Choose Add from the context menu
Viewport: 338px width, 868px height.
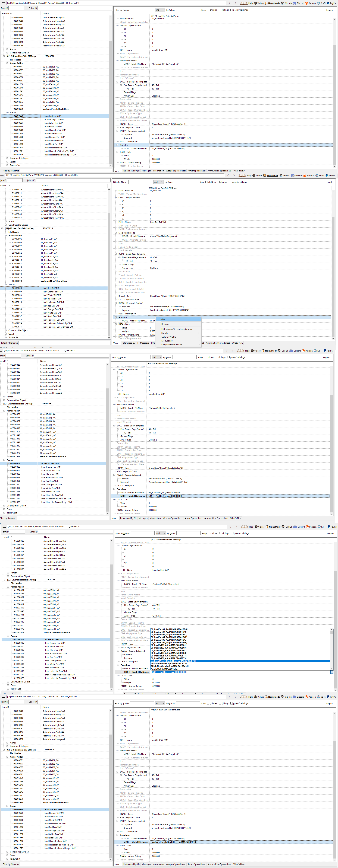[x=178, y=319]
